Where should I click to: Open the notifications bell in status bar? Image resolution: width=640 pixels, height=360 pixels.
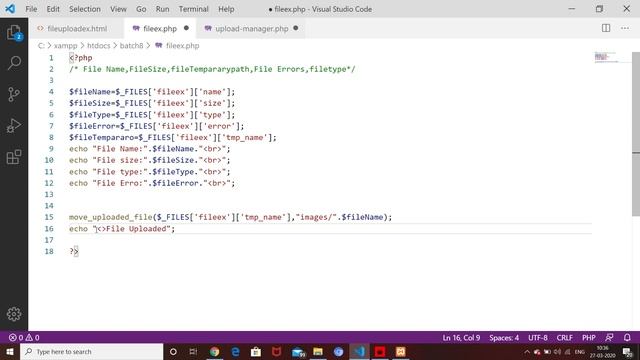point(627,338)
